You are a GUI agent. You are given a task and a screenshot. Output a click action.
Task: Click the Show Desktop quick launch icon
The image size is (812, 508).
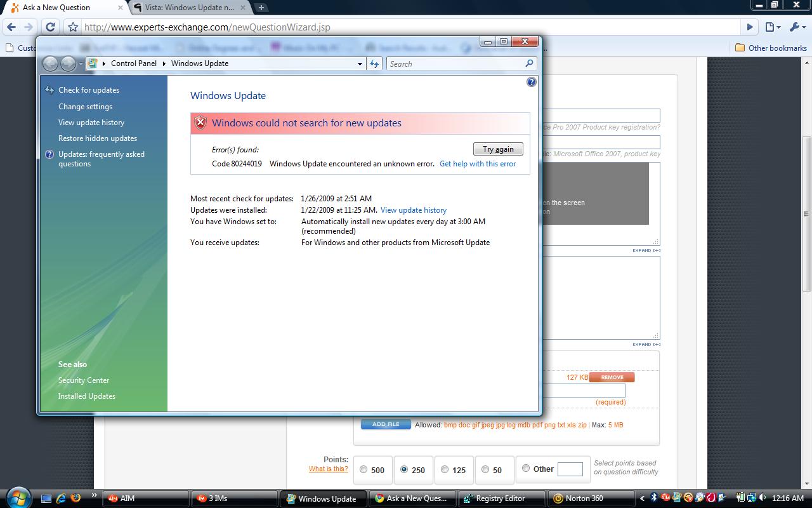click(46, 498)
